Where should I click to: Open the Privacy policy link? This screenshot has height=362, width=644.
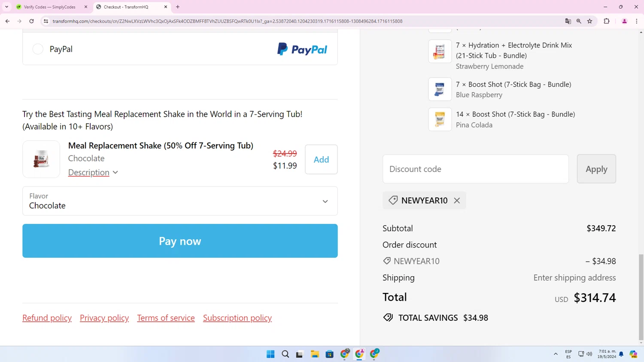tap(104, 318)
